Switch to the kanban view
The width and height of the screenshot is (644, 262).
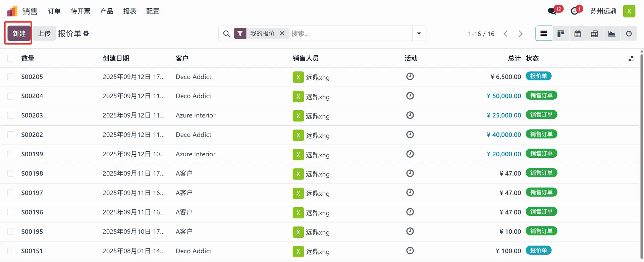pos(560,34)
